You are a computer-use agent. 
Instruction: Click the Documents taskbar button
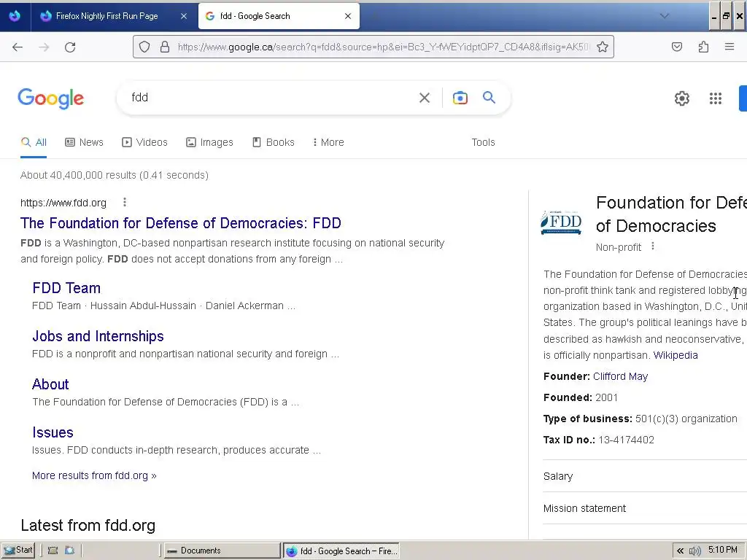tap(222, 551)
